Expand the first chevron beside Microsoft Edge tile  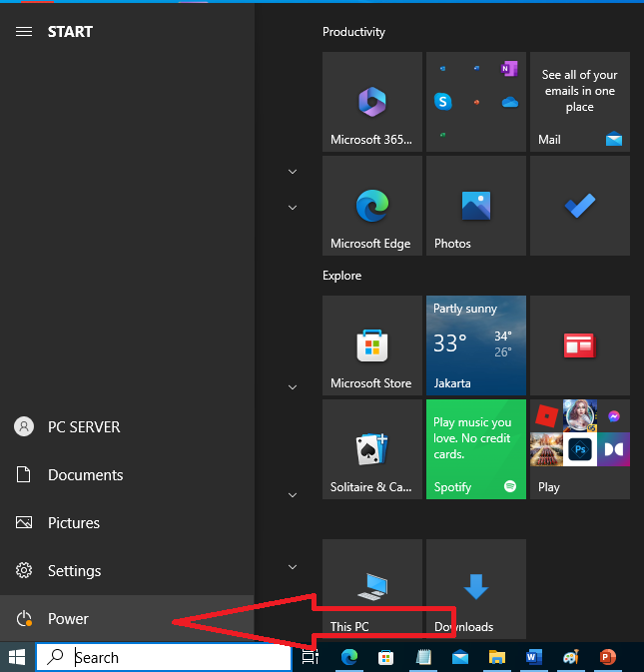coord(293,172)
